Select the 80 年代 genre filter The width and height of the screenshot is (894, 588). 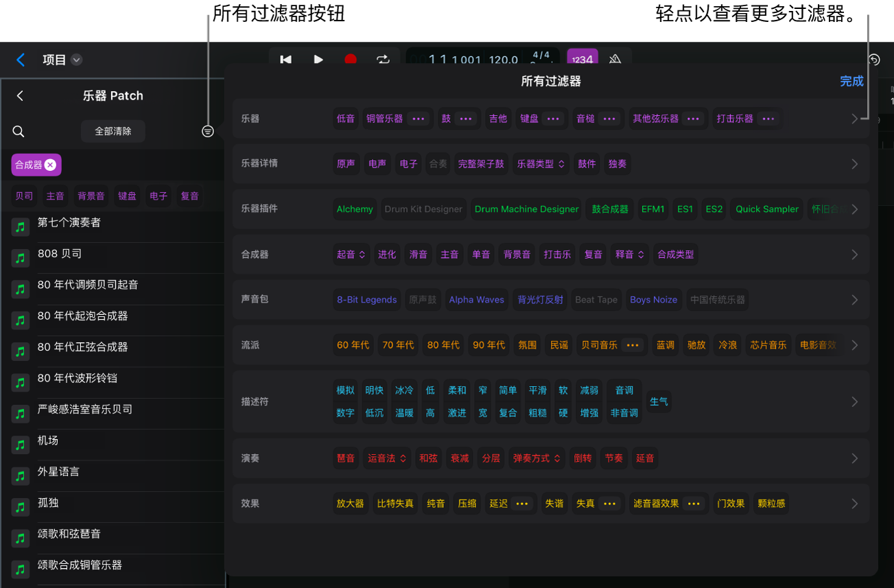443,345
